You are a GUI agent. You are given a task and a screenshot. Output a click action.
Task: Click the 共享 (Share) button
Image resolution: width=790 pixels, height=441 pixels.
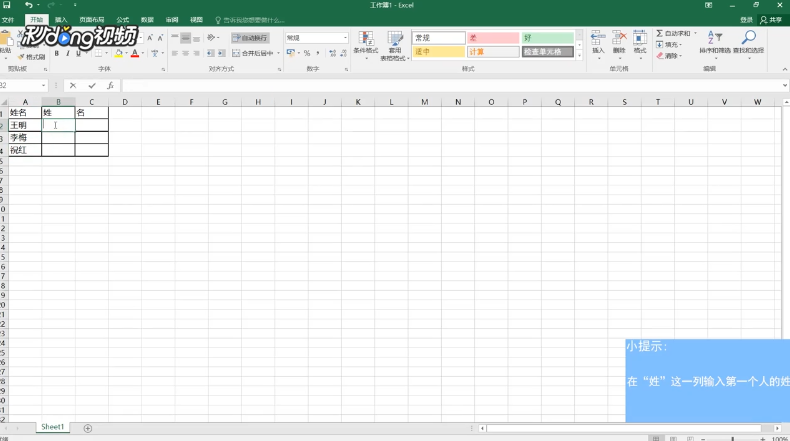click(x=771, y=20)
